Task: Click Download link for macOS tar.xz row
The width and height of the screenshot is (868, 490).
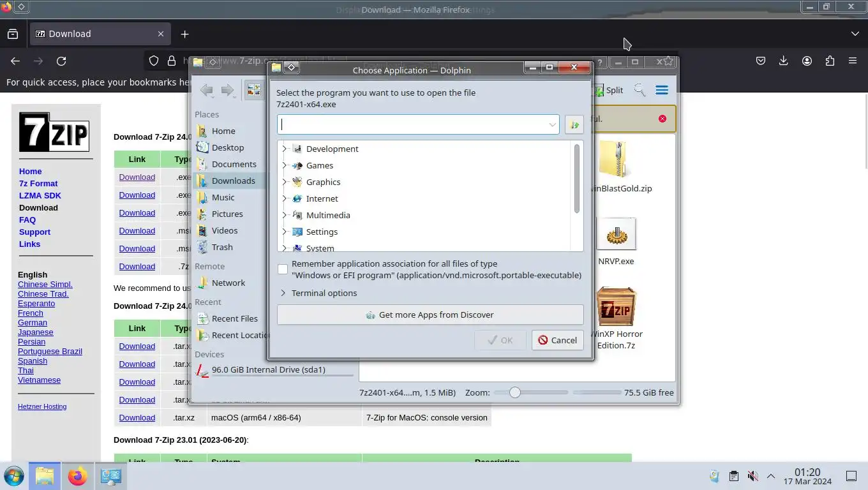Action: 137,417
